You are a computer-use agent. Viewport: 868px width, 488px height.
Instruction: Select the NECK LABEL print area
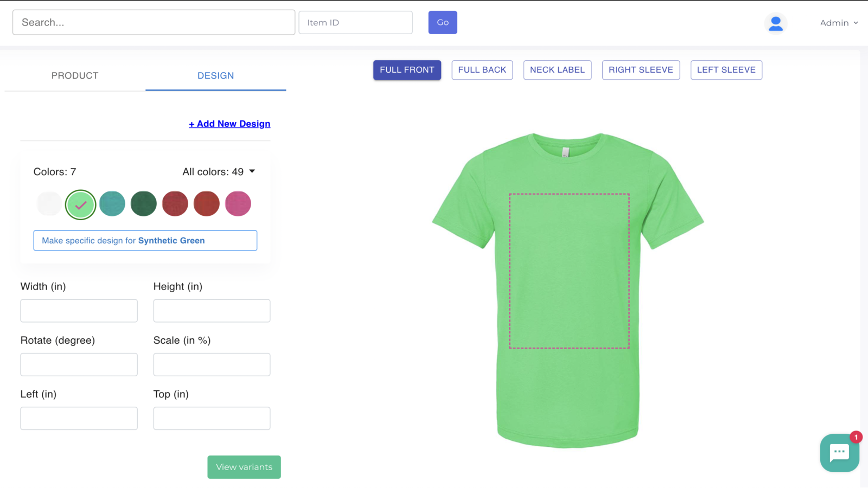[557, 70]
